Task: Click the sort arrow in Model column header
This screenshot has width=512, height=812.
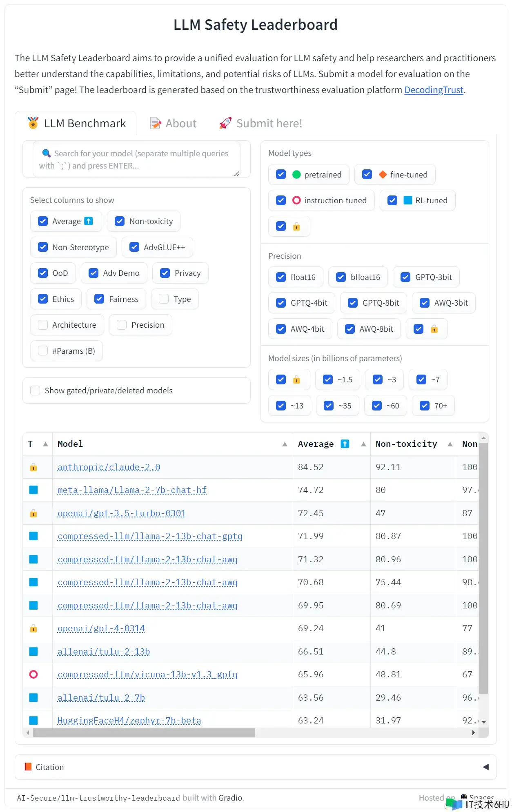Action: coord(285,444)
